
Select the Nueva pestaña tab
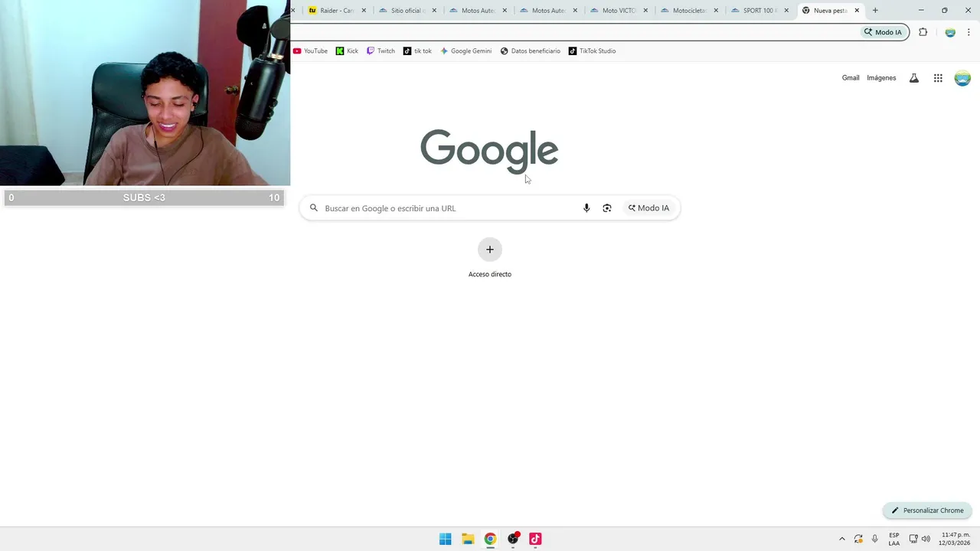pos(829,11)
